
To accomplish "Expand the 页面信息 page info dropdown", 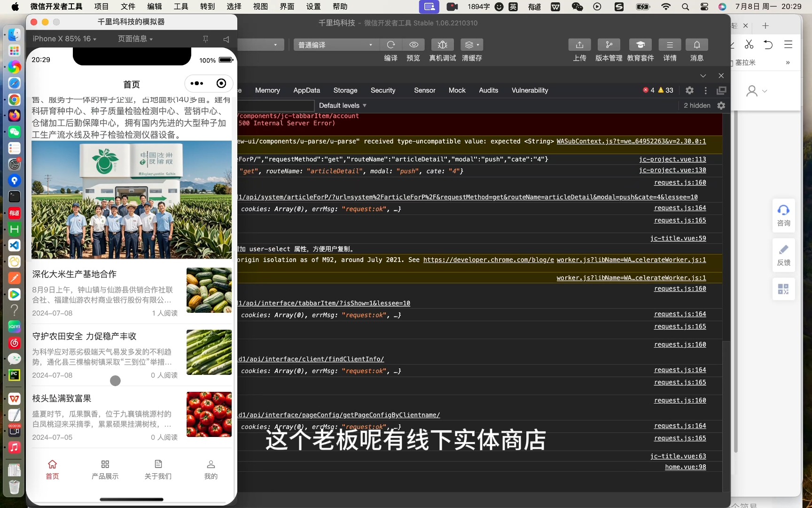I will pos(135,39).
